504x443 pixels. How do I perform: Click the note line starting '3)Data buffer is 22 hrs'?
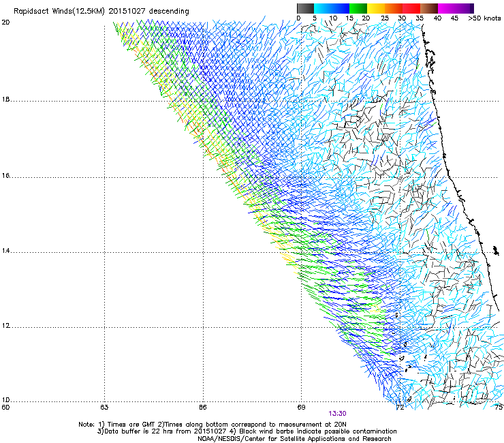247,431
